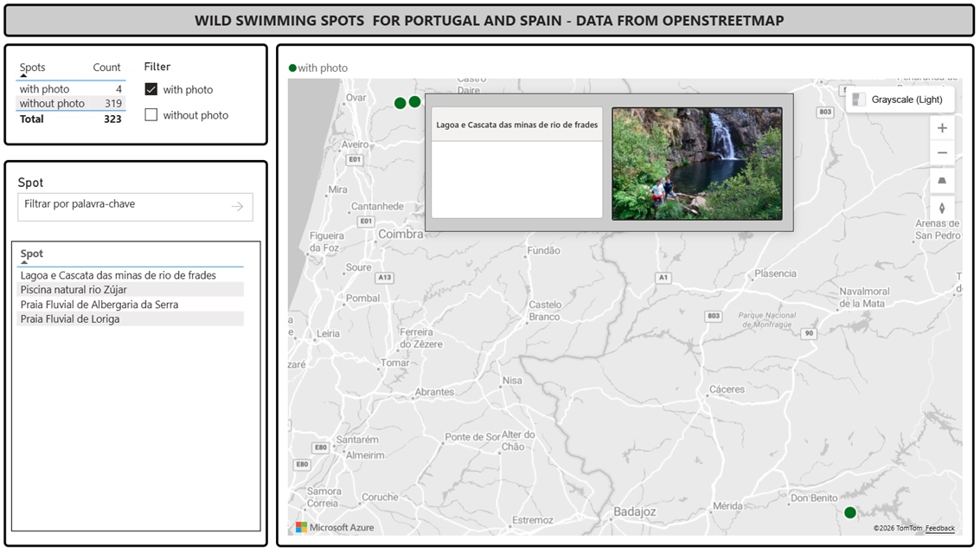Select the green marker near Don Benito

click(x=850, y=512)
